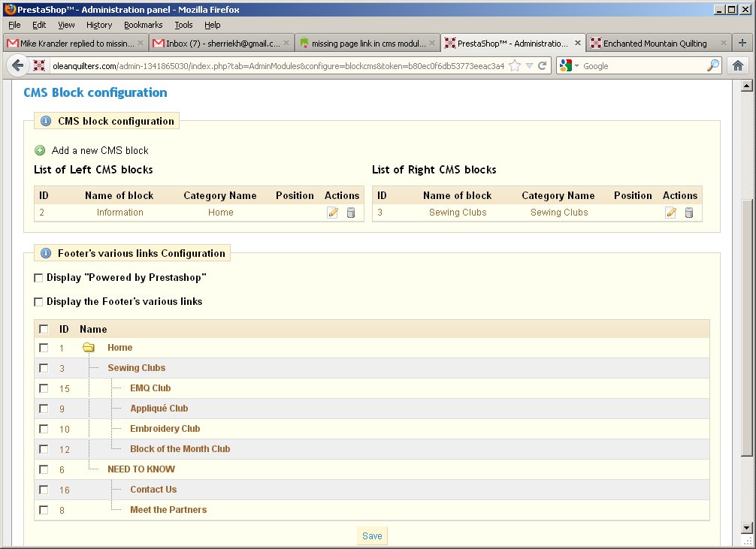Check the EMQ Club row checkbox
The image size is (756, 549).
44,388
